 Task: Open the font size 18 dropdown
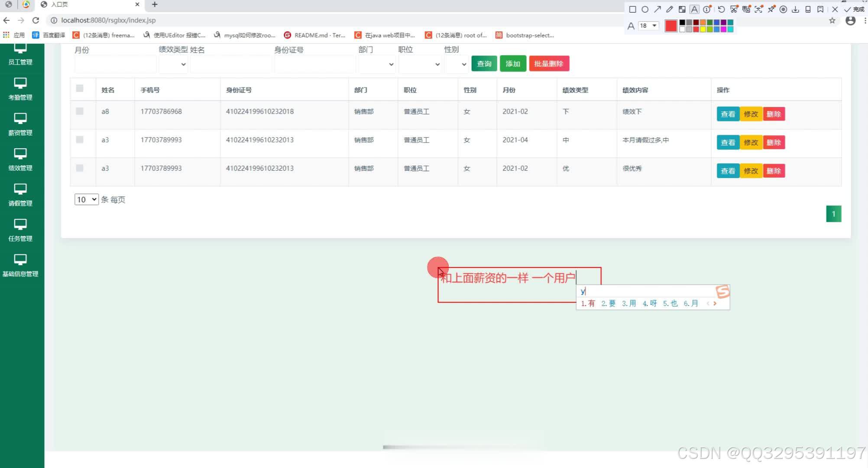(x=648, y=26)
